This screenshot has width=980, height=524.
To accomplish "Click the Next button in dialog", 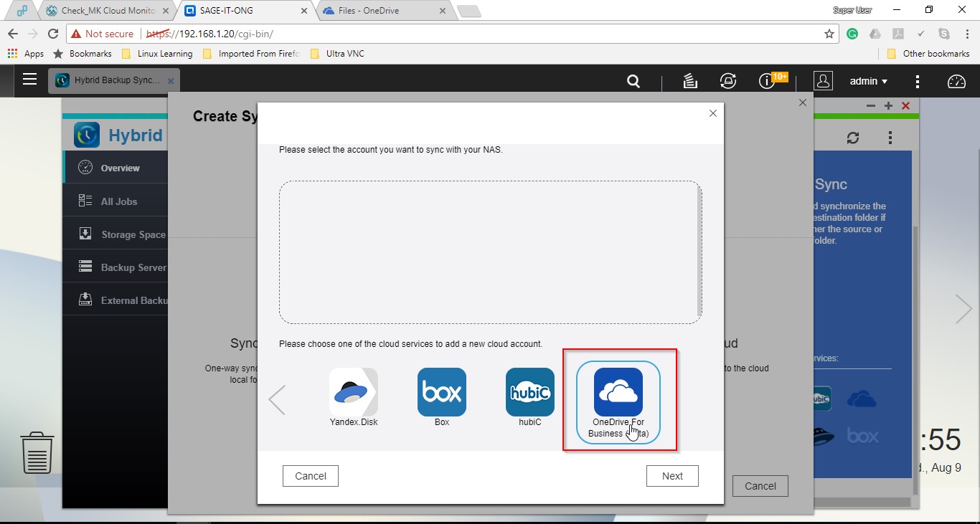I will click(672, 476).
